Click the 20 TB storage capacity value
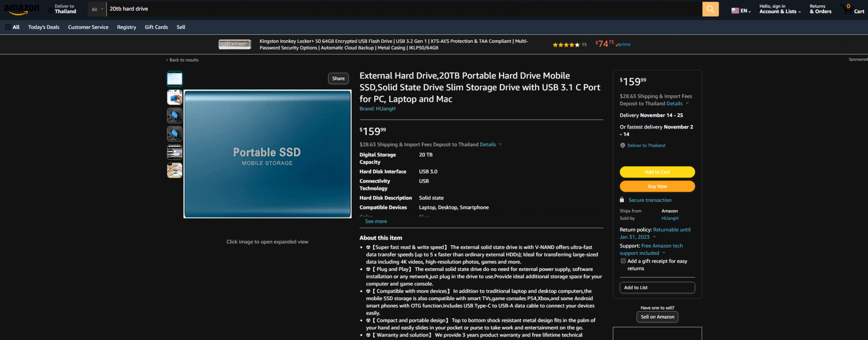The width and height of the screenshot is (868, 340). 426,155
